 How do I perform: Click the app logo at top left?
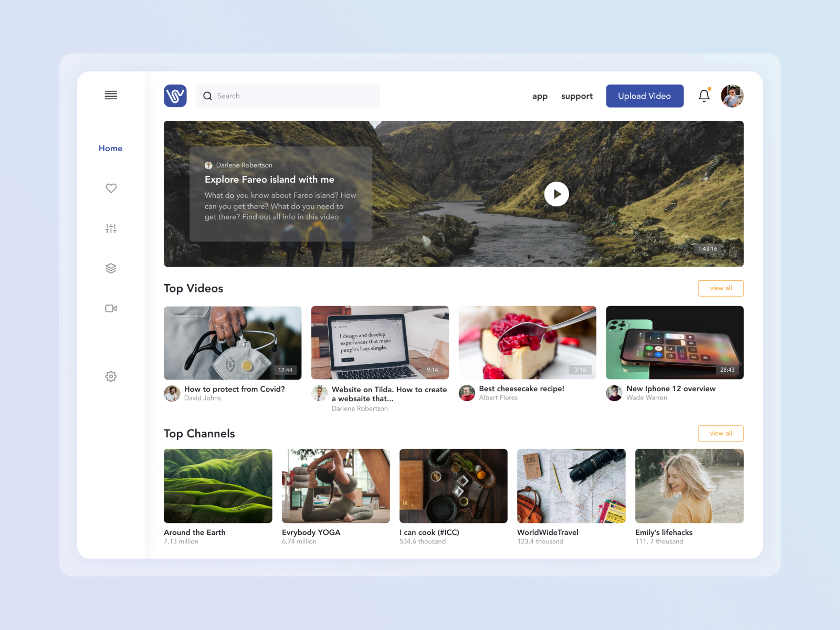tap(175, 96)
